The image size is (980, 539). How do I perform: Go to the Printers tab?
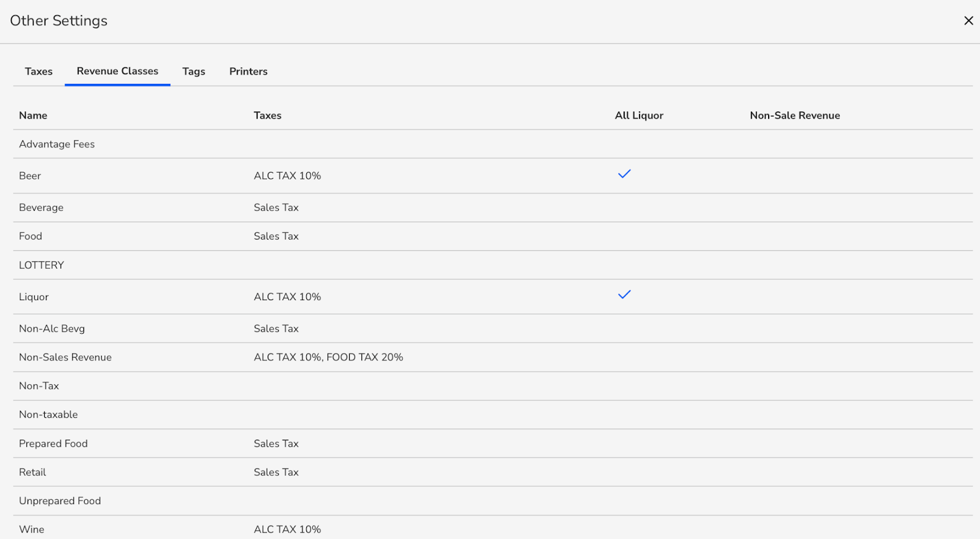pos(248,72)
